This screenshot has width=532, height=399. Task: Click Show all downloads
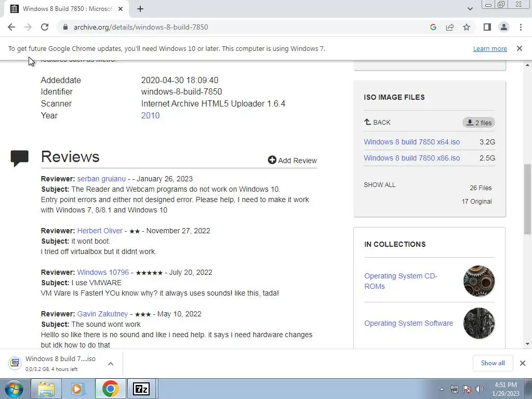[x=493, y=363]
